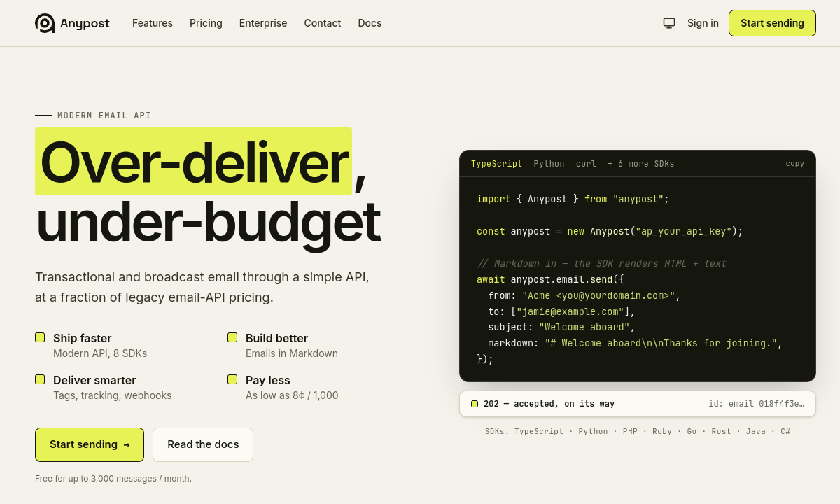
Task: Click the Build better heading
Action: (x=276, y=338)
